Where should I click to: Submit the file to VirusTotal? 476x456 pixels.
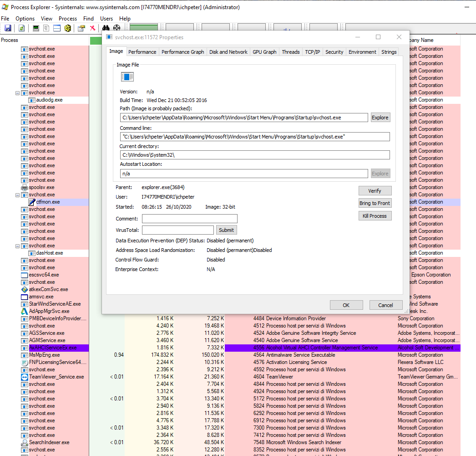[227, 230]
